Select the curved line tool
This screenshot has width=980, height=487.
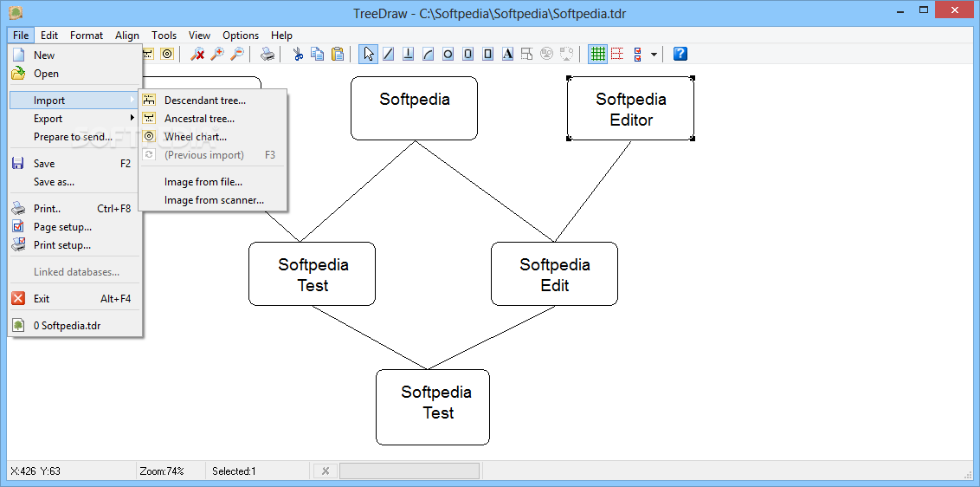(429, 54)
